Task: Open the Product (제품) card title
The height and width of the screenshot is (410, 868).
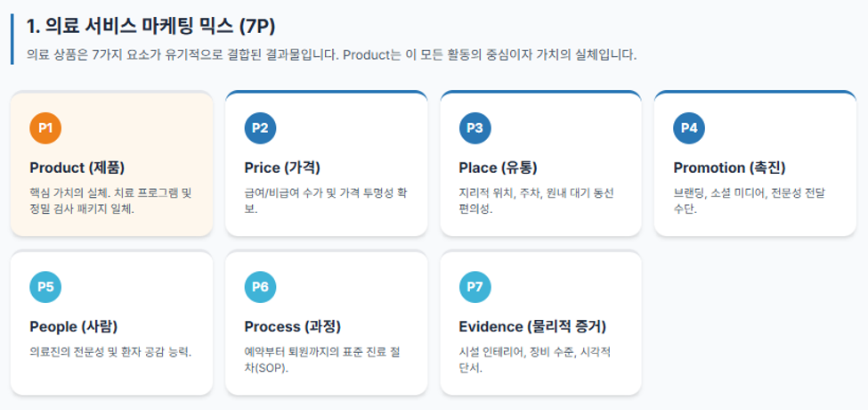Action: click(77, 168)
